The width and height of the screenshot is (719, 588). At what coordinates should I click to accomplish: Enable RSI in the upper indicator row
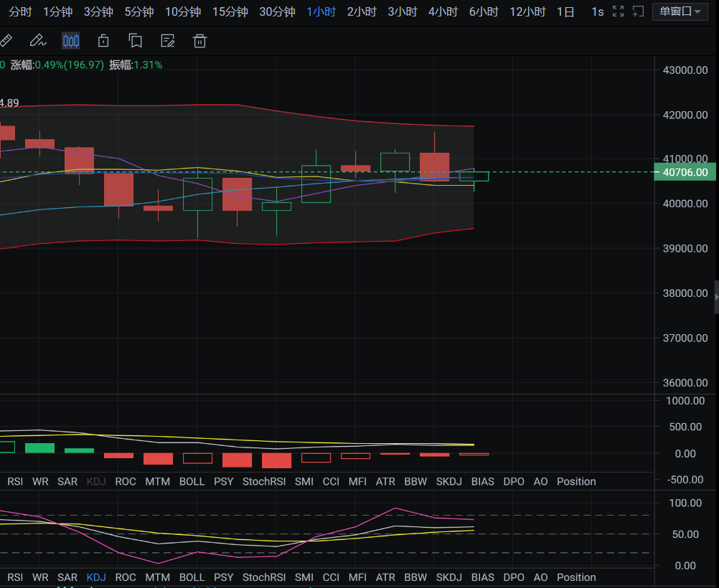[15, 481]
